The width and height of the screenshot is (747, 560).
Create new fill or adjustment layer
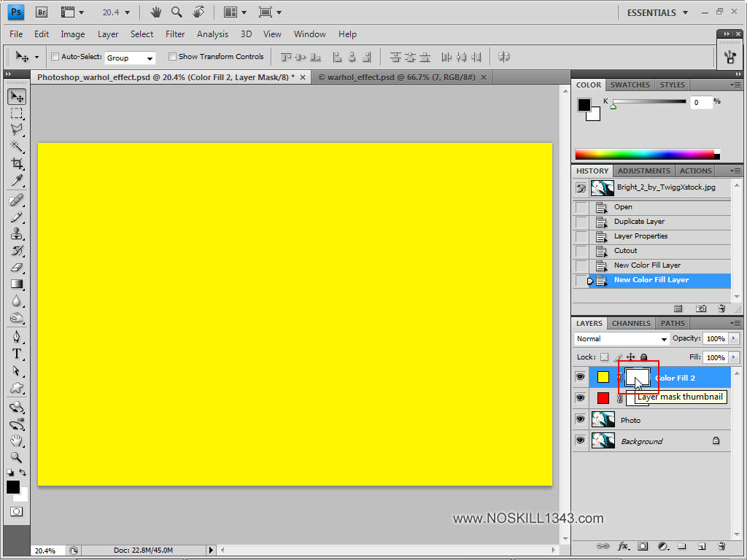(663, 546)
